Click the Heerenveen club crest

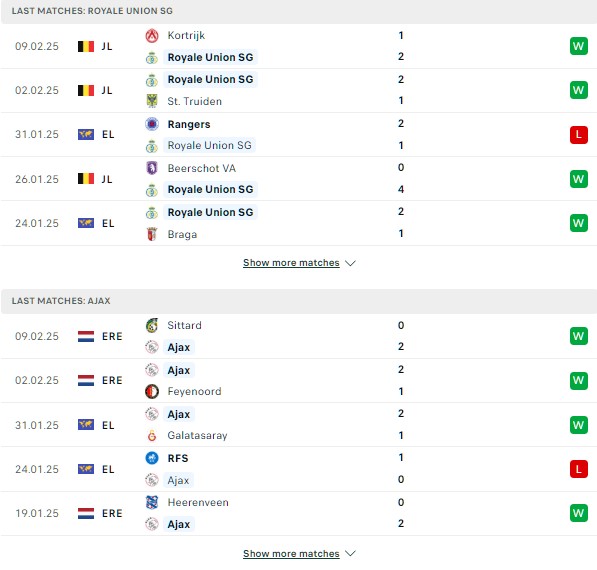coord(152,502)
